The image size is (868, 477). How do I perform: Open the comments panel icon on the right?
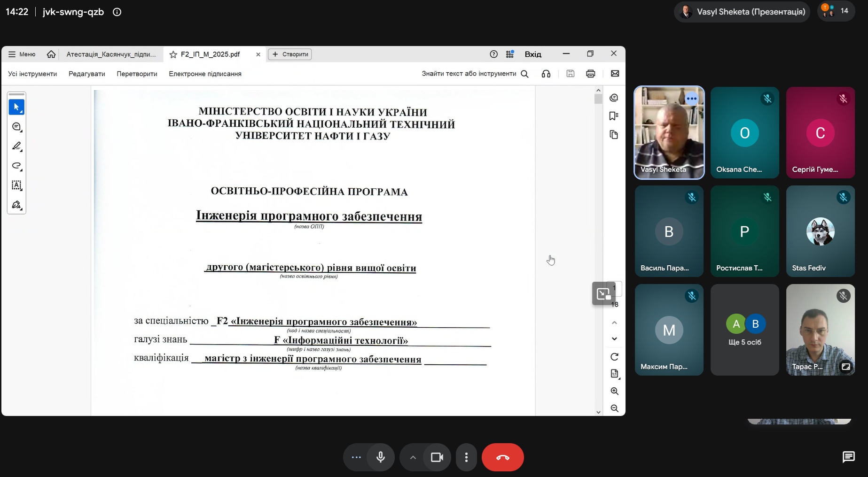(x=614, y=98)
